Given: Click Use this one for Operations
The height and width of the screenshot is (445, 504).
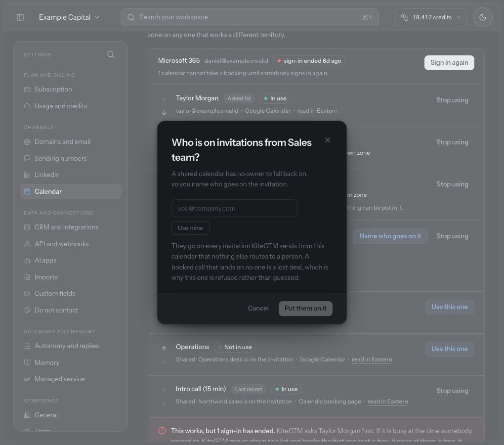Looking at the screenshot, I should pyautogui.click(x=450, y=349).
